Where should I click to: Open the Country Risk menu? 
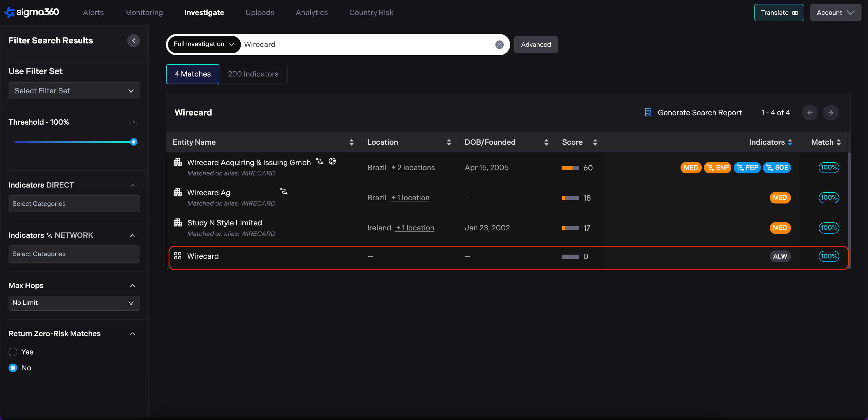click(371, 12)
